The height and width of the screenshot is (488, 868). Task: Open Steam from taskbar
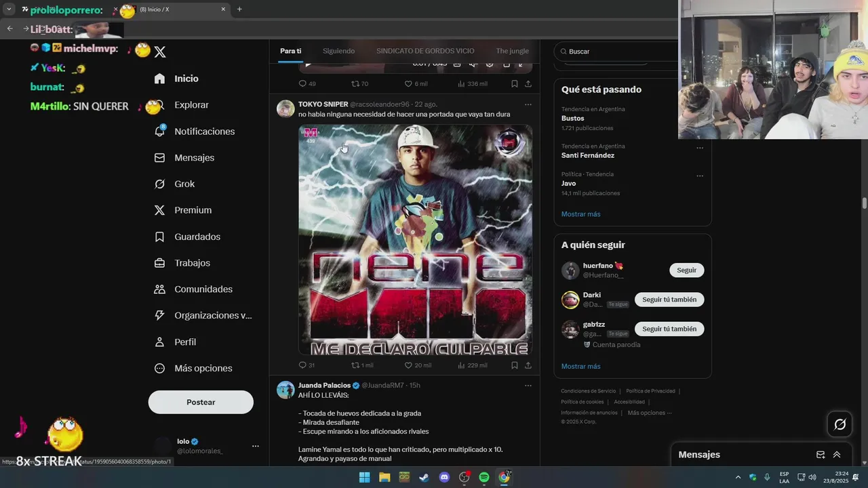(x=424, y=477)
